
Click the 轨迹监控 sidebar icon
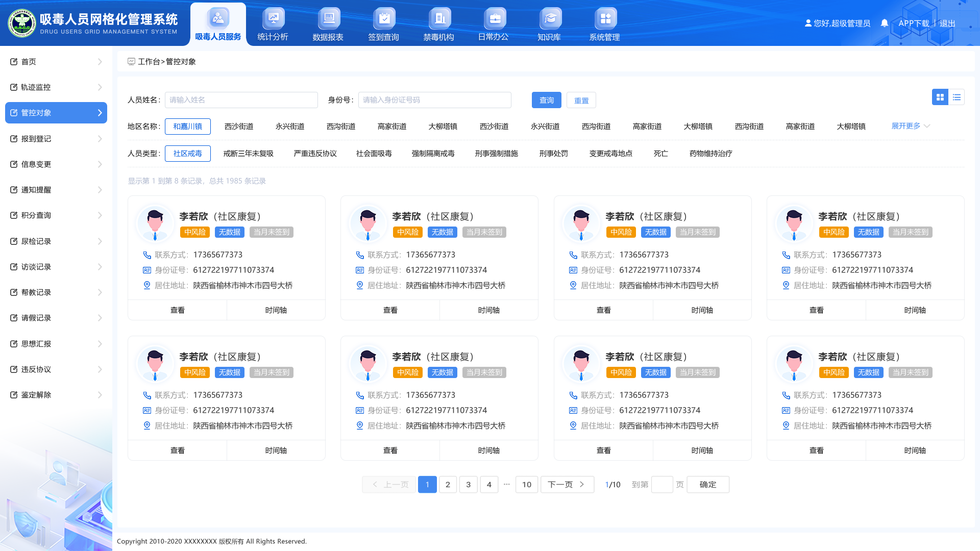point(14,87)
